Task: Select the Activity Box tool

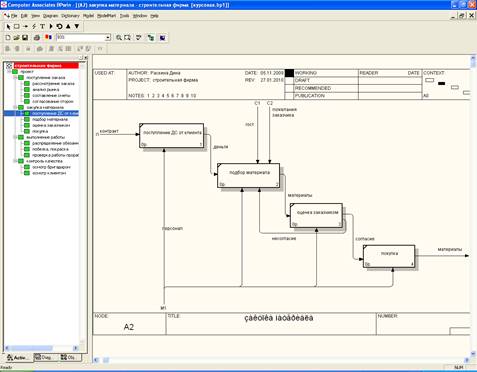Action: [x=17, y=26]
